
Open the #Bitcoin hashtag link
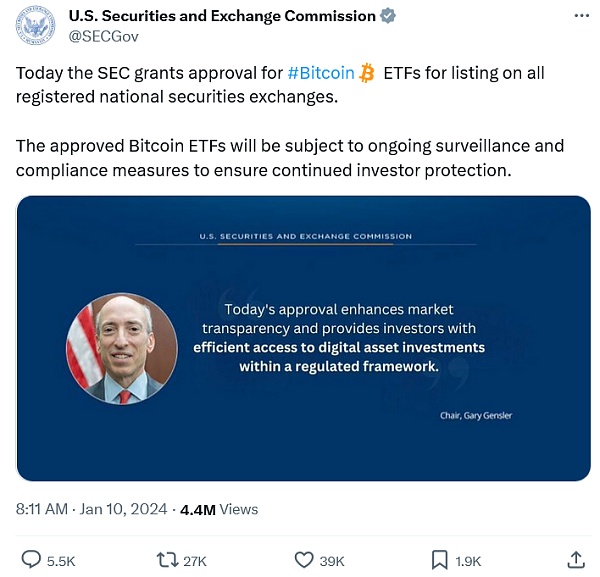320,73
